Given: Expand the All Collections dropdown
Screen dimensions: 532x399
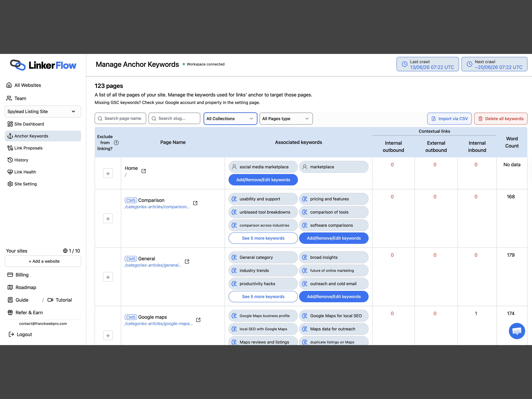Looking at the screenshot, I should pyautogui.click(x=230, y=119).
